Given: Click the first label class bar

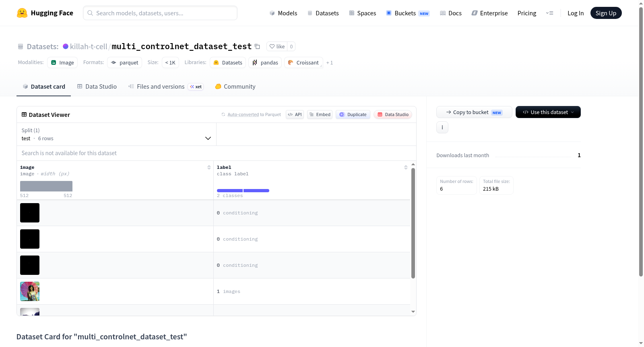Looking at the screenshot, I should [x=229, y=191].
